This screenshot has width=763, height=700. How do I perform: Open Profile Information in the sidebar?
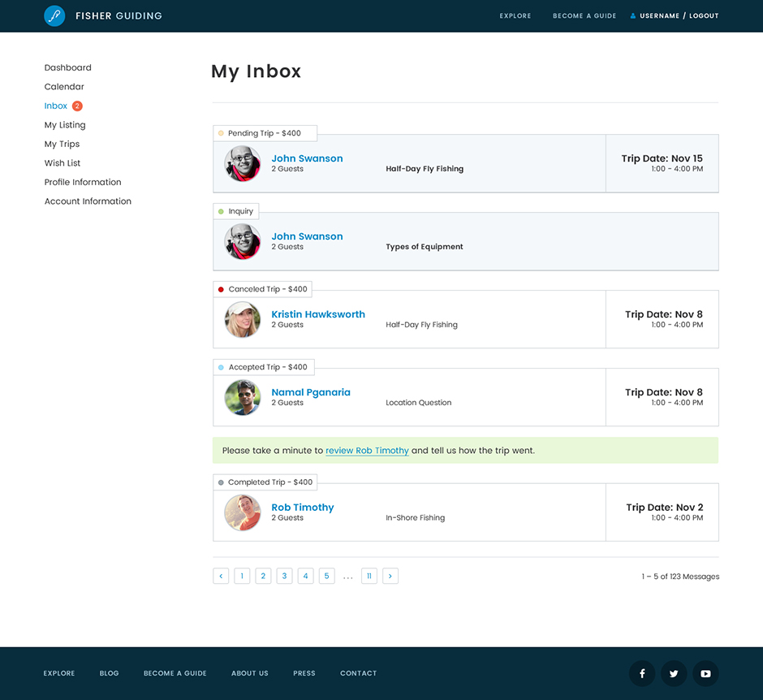(x=83, y=182)
